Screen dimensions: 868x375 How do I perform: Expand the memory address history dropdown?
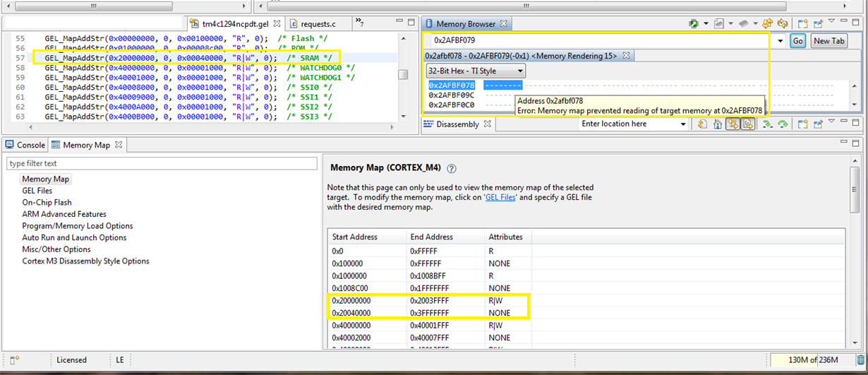pyautogui.click(x=780, y=41)
